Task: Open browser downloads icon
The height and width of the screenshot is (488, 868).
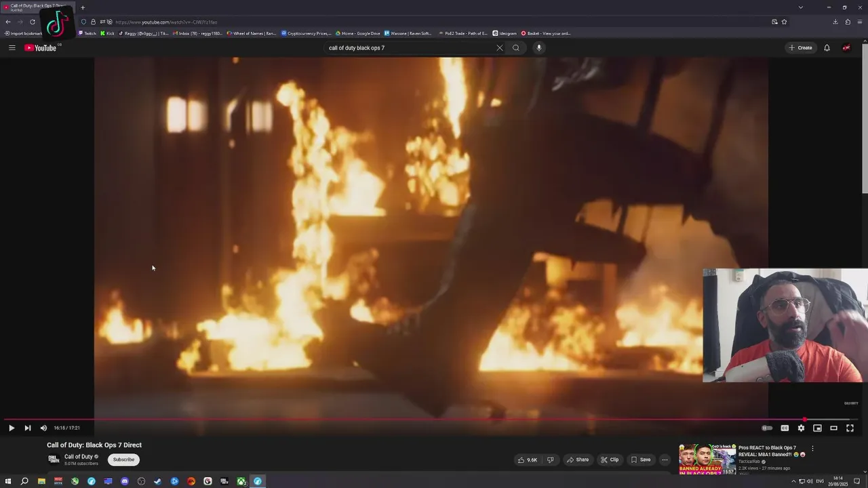Action: click(835, 22)
